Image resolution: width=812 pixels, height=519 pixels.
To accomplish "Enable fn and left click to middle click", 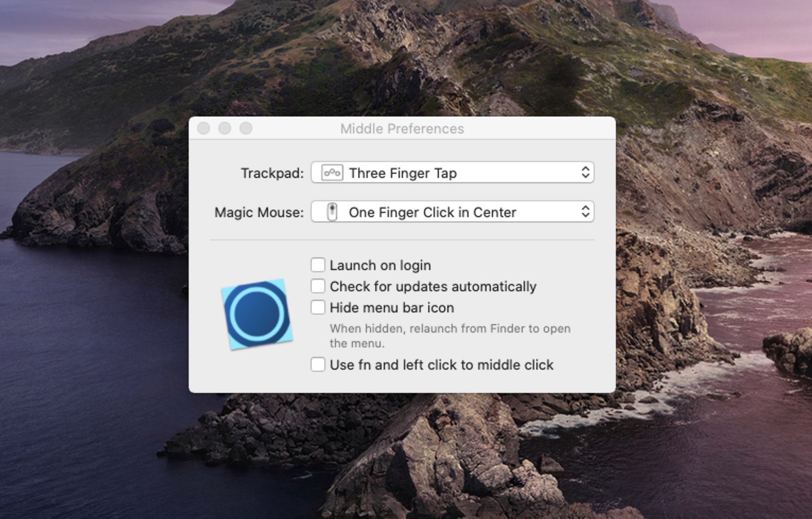I will click(318, 364).
